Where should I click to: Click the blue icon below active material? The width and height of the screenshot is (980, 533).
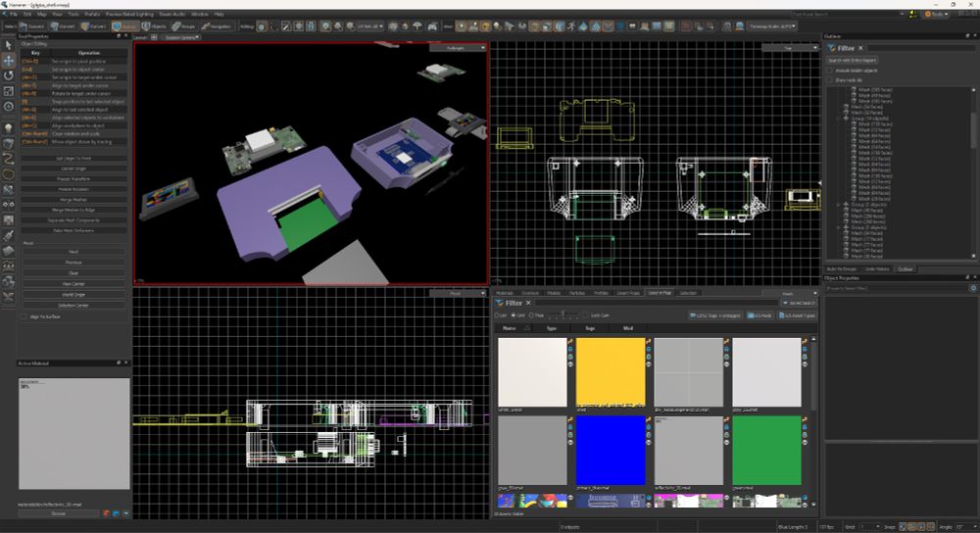click(117, 513)
